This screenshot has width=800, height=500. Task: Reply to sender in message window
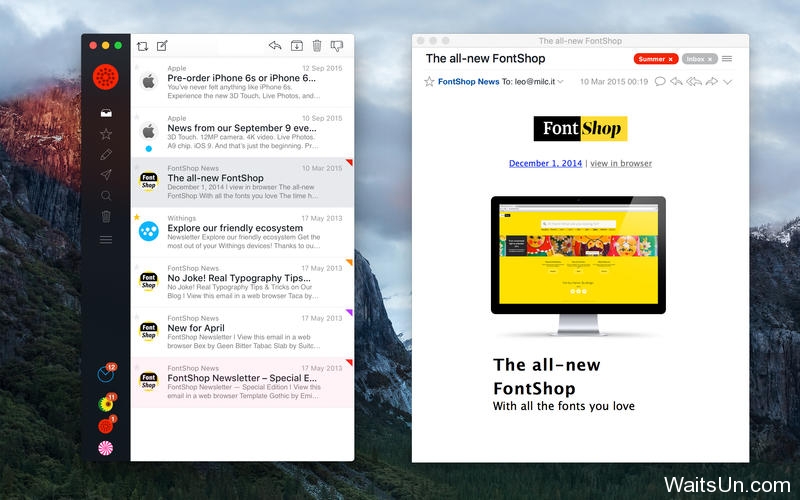point(676,81)
